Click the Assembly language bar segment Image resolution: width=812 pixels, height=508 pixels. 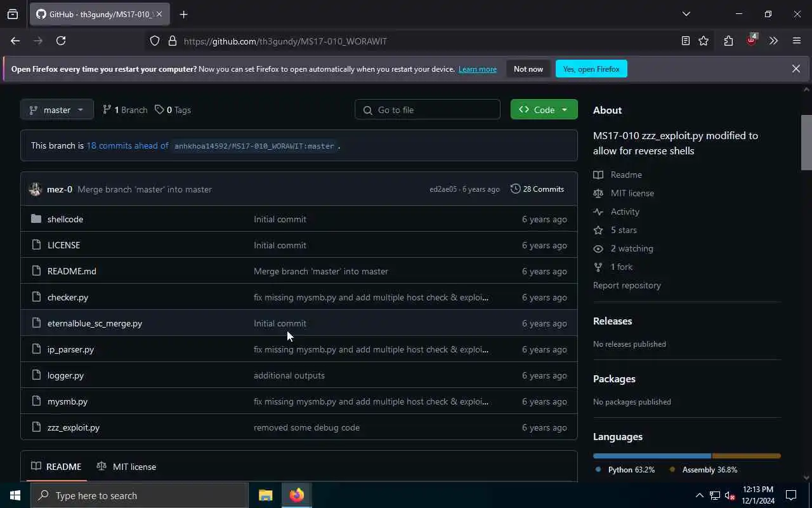(747, 456)
